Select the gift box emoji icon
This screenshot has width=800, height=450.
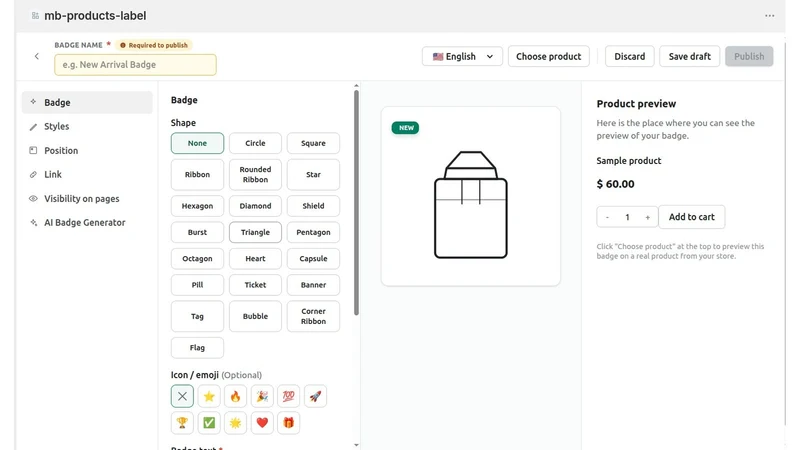[x=288, y=423]
